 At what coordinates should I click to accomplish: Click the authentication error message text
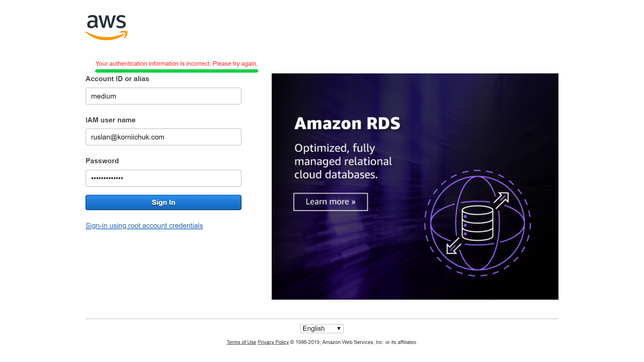176,64
